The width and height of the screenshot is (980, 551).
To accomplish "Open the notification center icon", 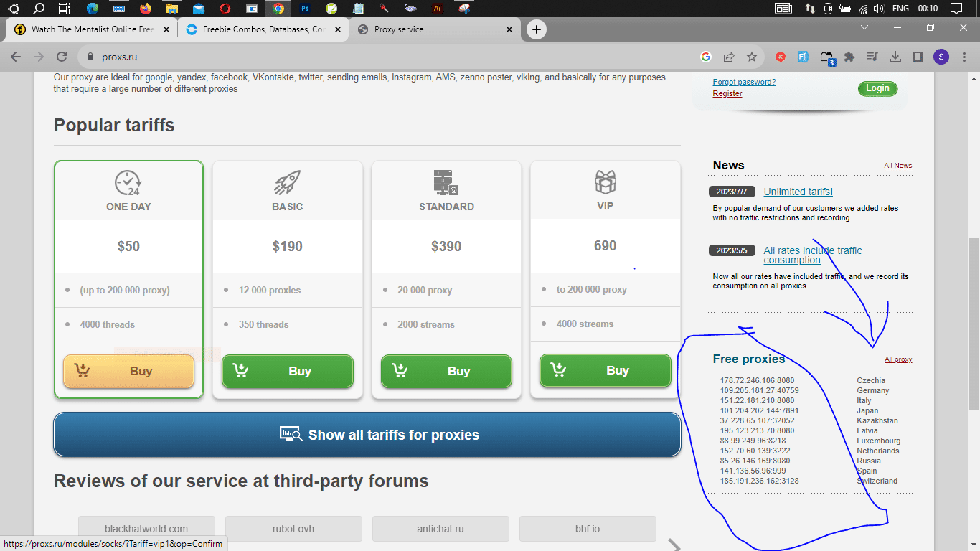I will 956,9.
